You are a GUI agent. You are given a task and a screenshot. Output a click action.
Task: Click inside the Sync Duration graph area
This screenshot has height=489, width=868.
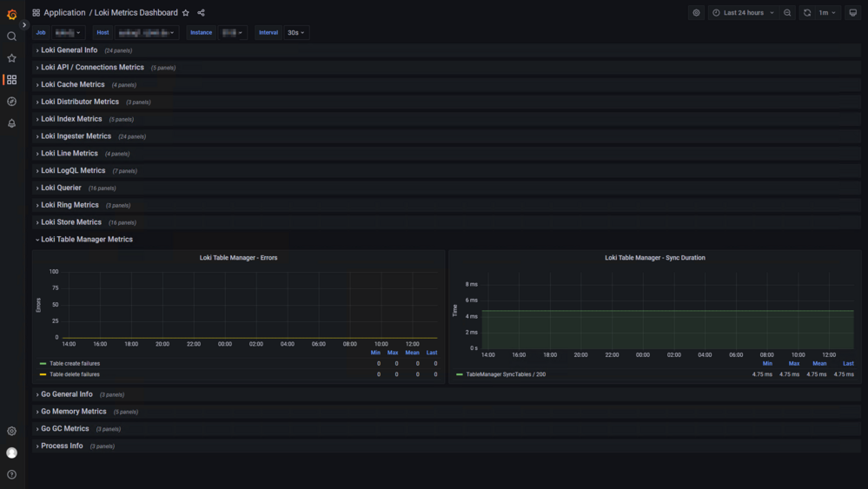667,310
